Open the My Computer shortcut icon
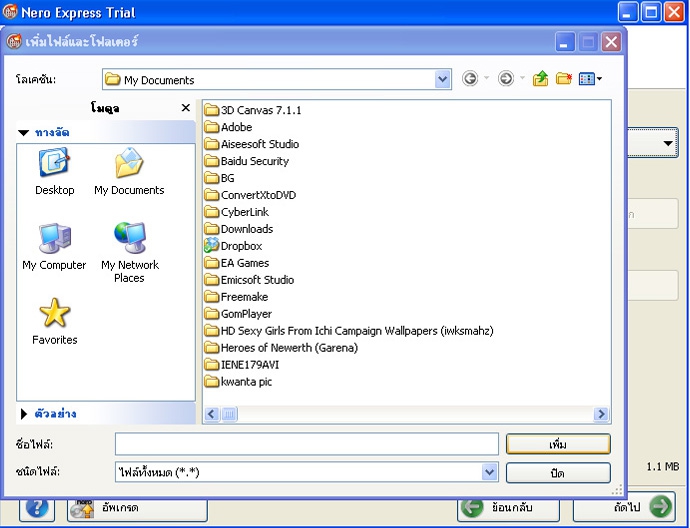The image size is (690, 528). pos(54,238)
